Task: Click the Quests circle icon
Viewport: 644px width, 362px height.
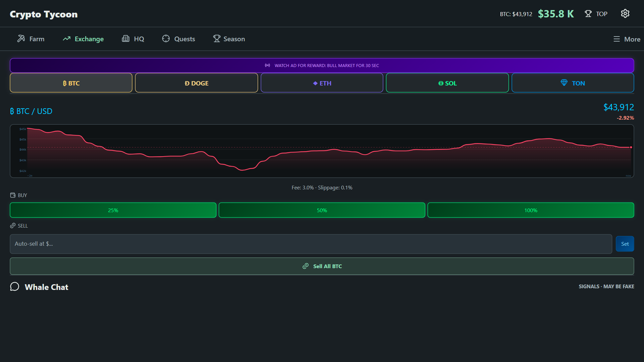Action: coord(166,39)
